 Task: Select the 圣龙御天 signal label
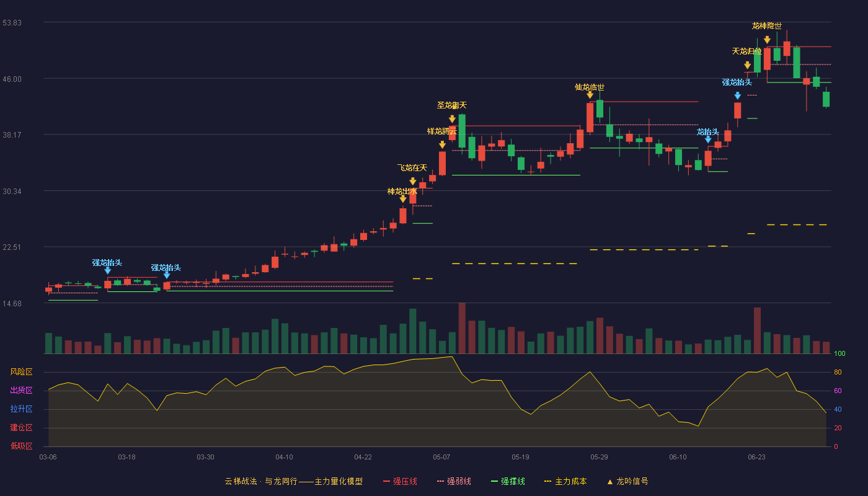[452, 105]
